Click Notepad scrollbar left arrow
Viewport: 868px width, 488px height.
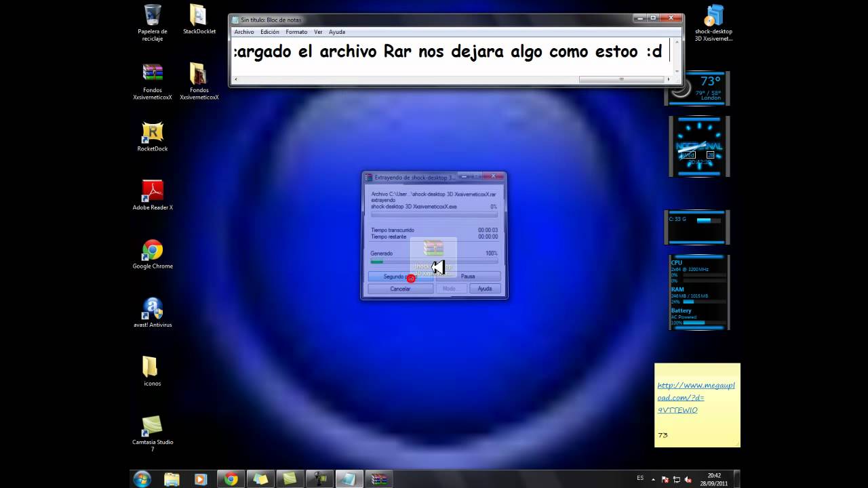tap(236, 79)
